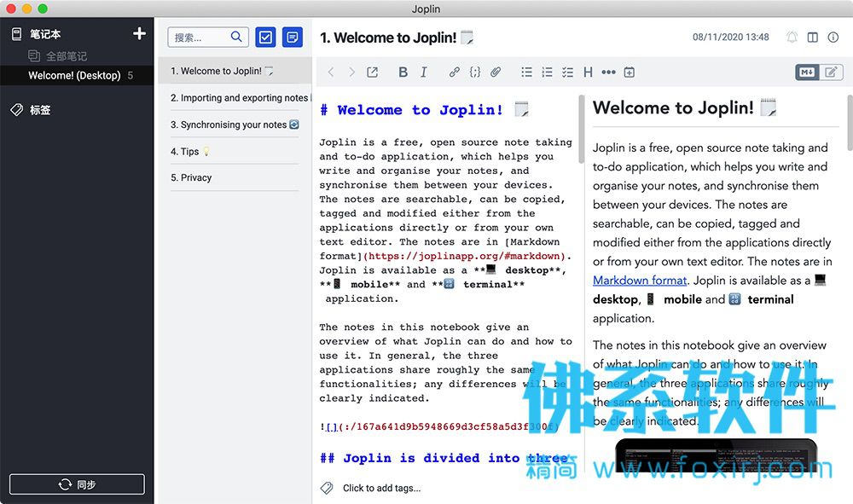Add a new notebook with plus icon
This screenshot has height=504, width=853.
tap(139, 34)
